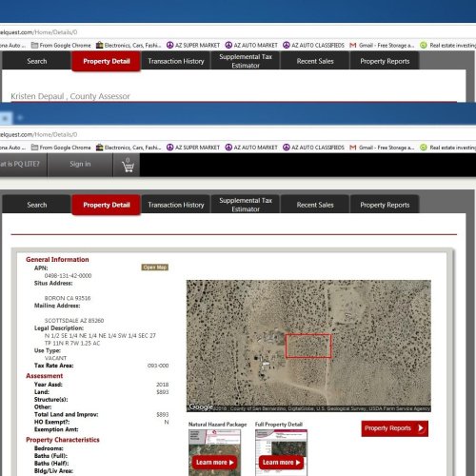Click red Property Reports arrow button

394,428
